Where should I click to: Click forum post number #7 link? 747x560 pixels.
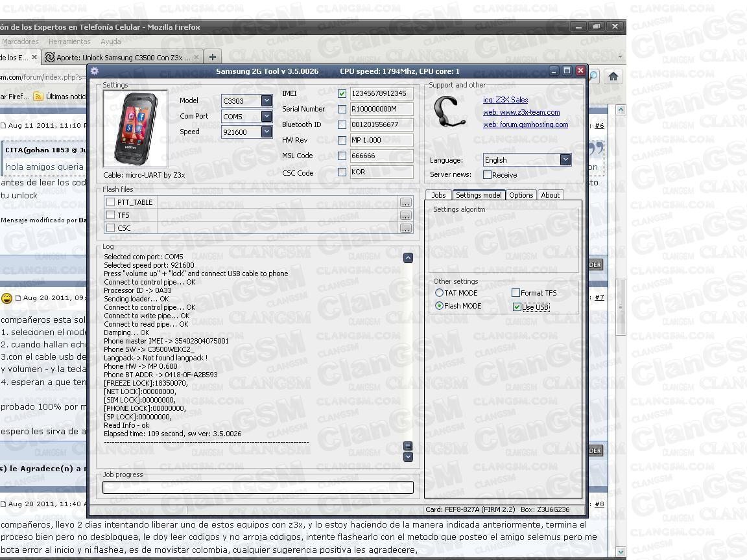[599, 297]
